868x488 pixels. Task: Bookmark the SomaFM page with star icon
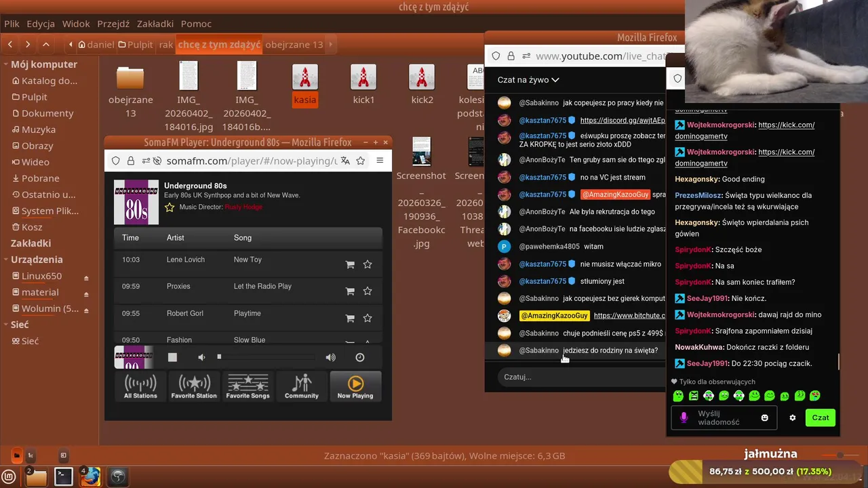click(x=361, y=161)
